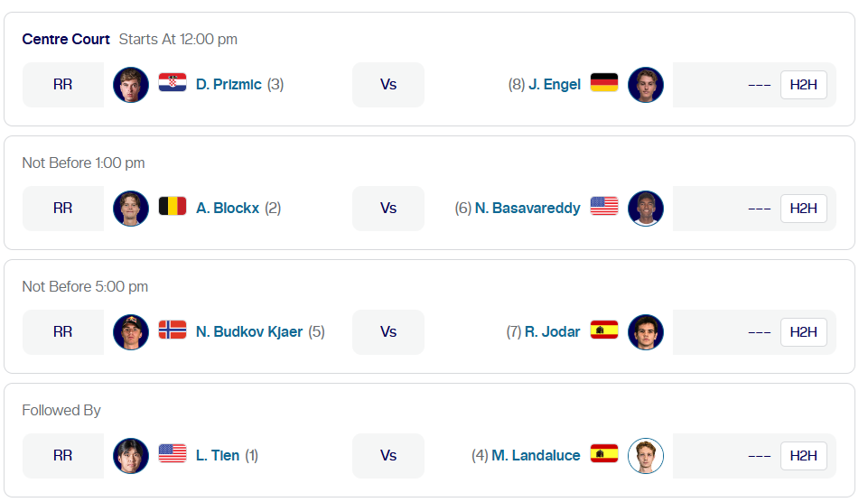Open H2H for Prizmic vs Engel
This screenshot has width=868, height=502.
pos(803,85)
